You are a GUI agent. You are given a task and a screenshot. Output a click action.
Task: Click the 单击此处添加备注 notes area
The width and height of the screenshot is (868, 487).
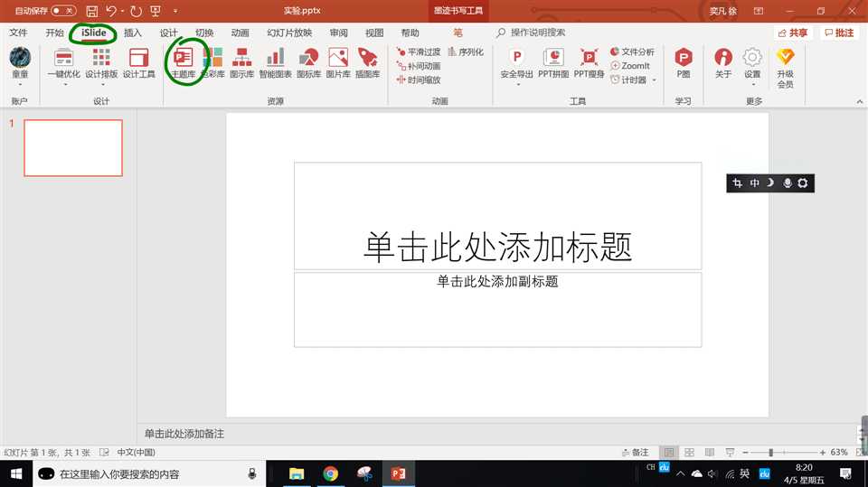click(x=184, y=434)
